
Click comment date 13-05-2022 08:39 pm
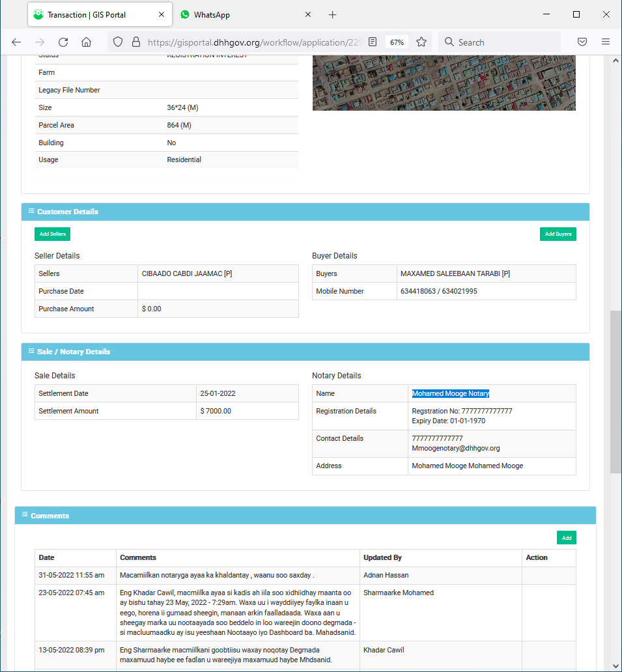point(72,650)
